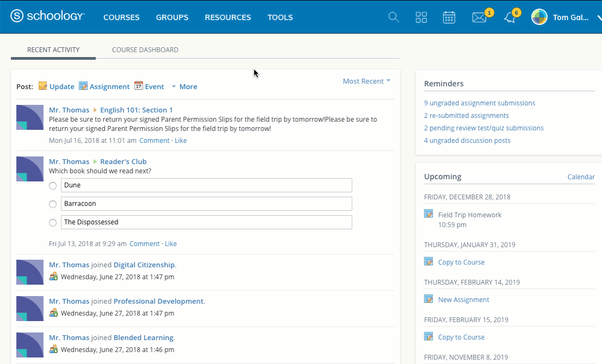Select The Dispossessed poll option
The image size is (602, 364).
click(53, 223)
